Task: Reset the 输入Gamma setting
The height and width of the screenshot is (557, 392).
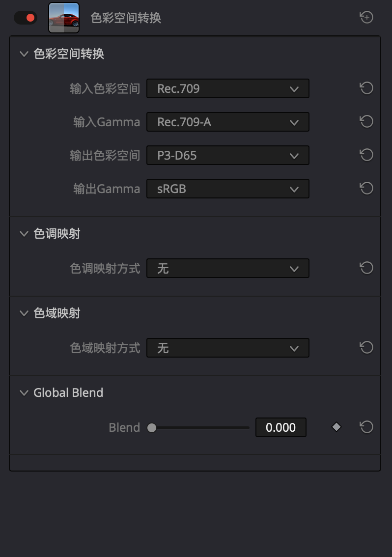Action: [366, 122]
